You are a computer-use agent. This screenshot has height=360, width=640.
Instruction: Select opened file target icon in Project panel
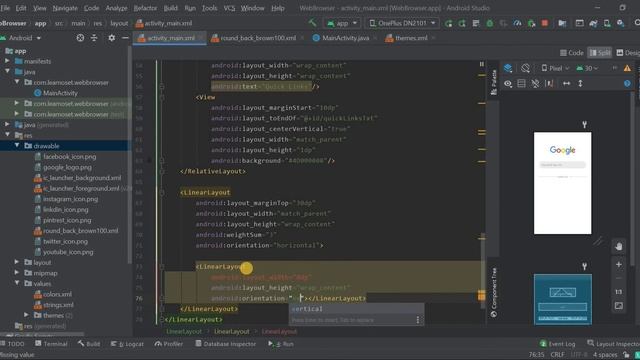[x=80, y=38]
